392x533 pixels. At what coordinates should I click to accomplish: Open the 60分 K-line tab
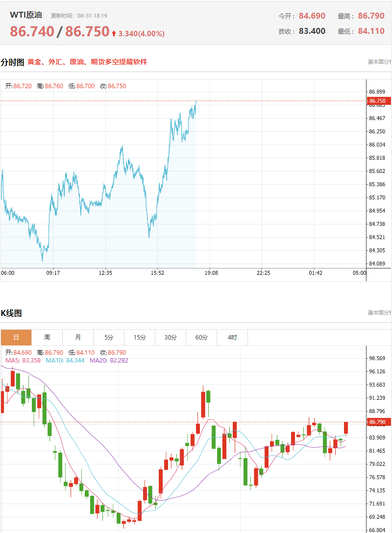pos(201,337)
